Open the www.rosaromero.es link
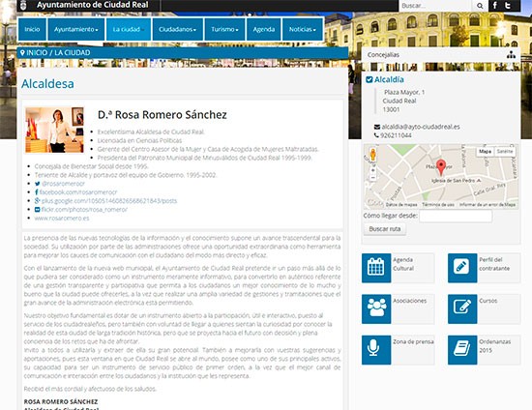Viewport: 532px width, 410px height. click(x=62, y=219)
